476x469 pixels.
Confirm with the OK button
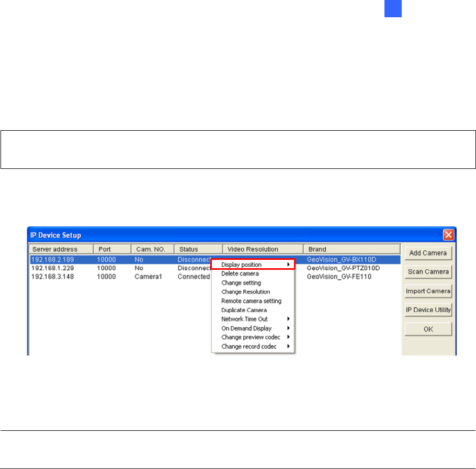coord(428,329)
